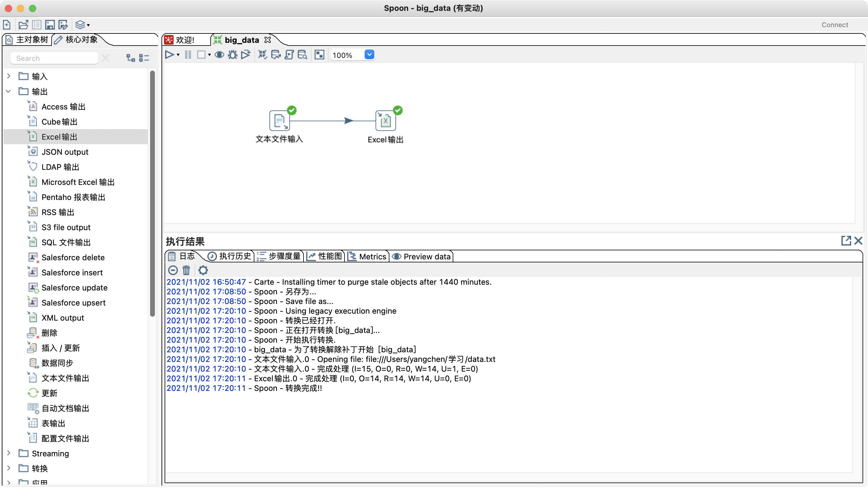
Task: Select the Excel输出 step on canvas
Action: [x=385, y=121]
